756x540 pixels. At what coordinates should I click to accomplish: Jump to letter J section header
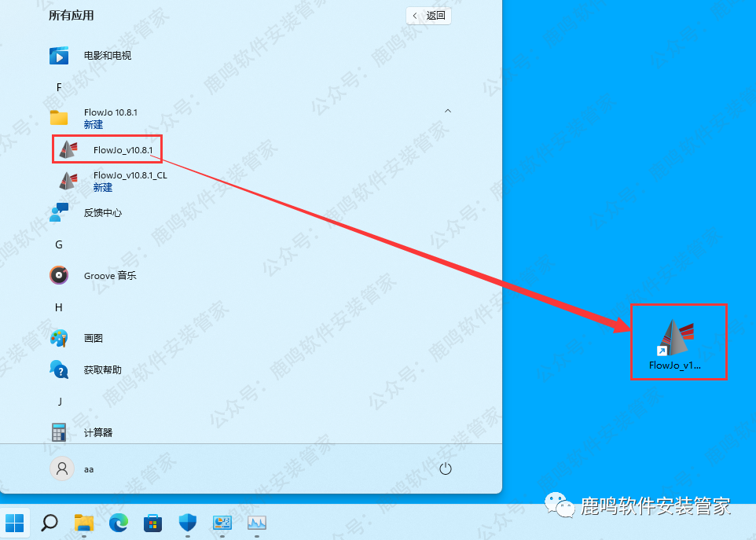(60, 401)
